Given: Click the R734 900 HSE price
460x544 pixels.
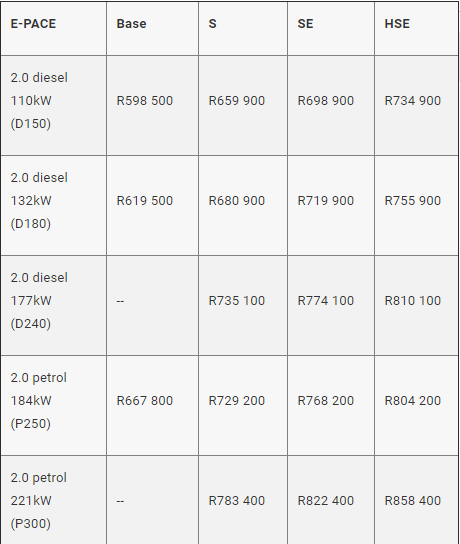Looking at the screenshot, I should pyautogui.click(x=413, y=101).
